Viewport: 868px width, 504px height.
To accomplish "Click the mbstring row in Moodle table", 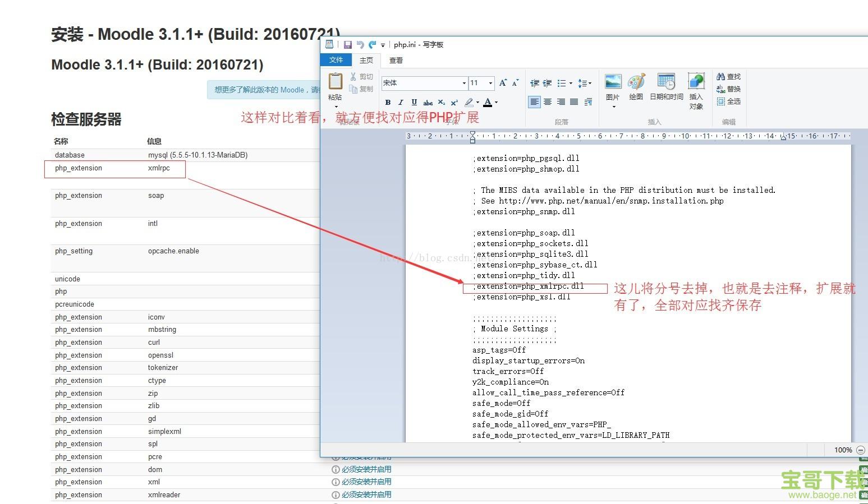I will (x=185, y=330).
